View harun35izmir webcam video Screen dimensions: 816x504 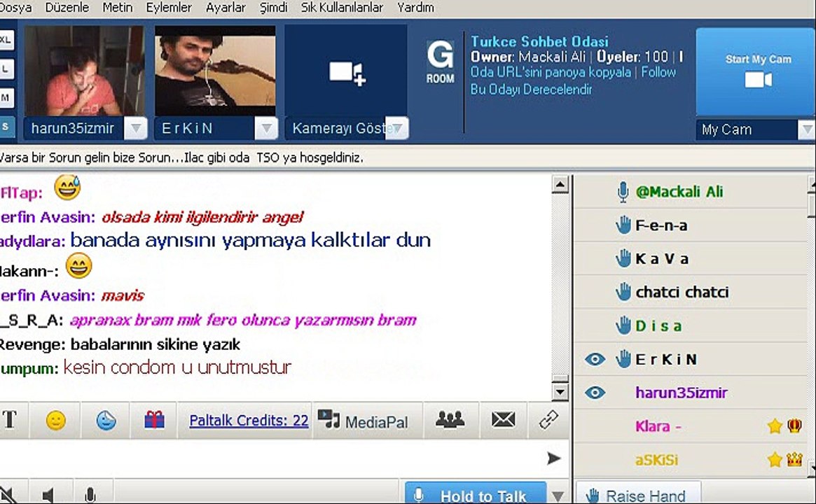coord(84,71)
